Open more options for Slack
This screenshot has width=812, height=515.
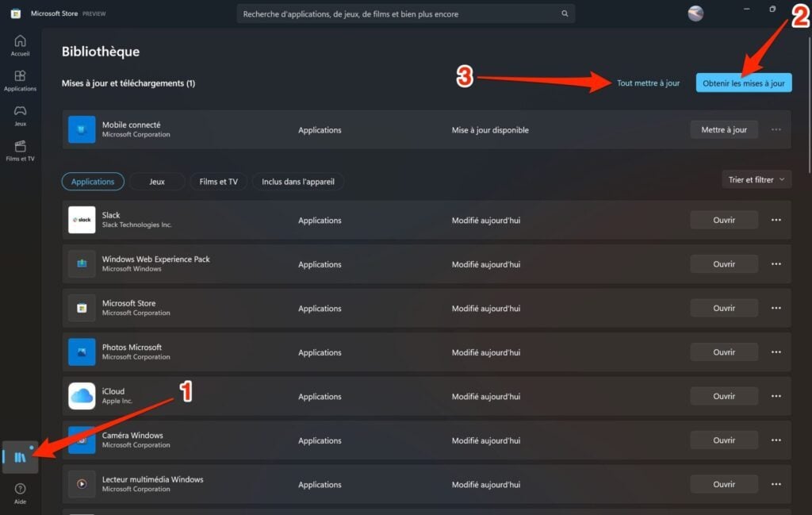[776, 220]
